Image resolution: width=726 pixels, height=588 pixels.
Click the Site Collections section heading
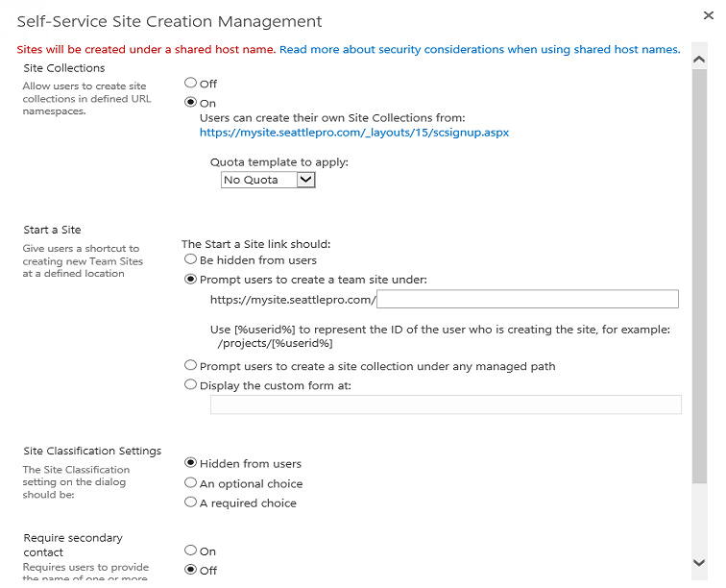[x=64, y=68]
